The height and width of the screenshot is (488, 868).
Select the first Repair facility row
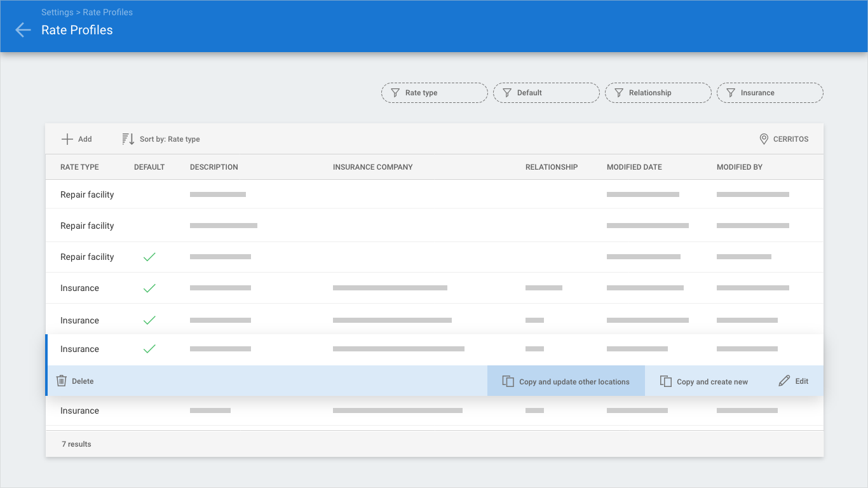87,194
